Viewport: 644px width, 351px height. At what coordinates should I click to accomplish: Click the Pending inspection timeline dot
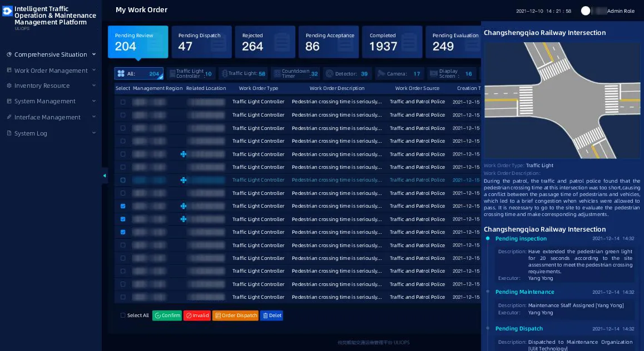[x=488, y=238]
